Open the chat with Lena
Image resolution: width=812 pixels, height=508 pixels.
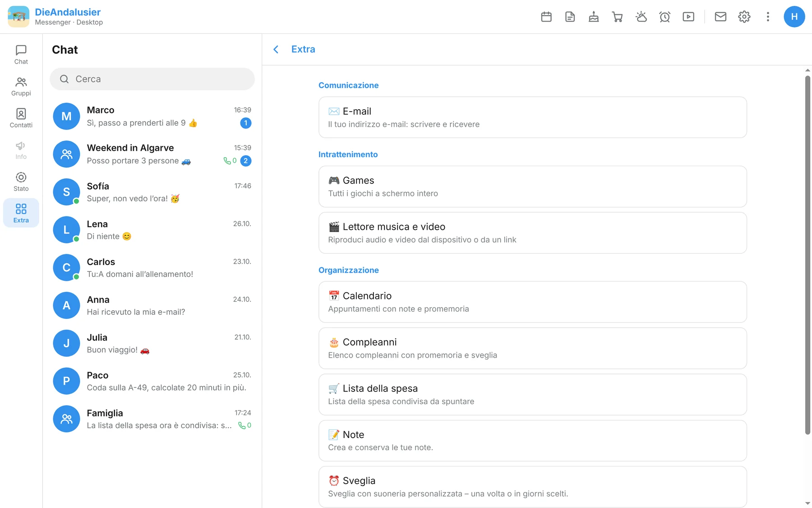pyautogui.click(x=152, y=230)
